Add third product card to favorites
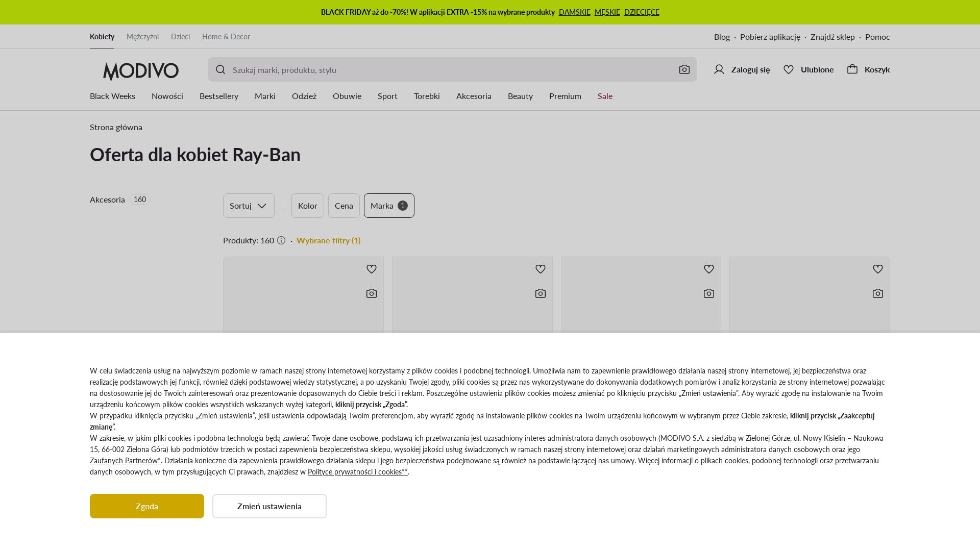980x551 pixels. pos(709,269)
